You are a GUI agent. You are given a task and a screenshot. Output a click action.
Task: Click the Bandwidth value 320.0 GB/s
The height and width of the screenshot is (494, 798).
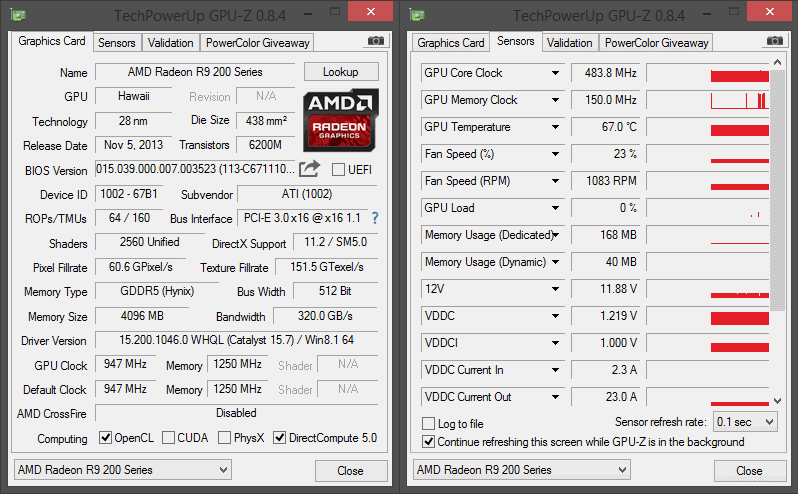pyautogui.click(x=326, y=316)
